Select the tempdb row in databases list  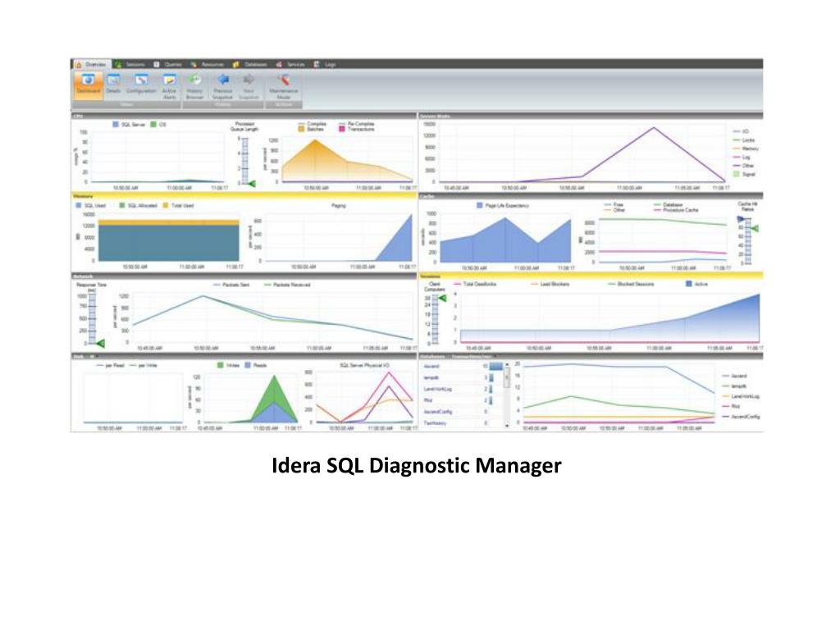tap(463, 377)
